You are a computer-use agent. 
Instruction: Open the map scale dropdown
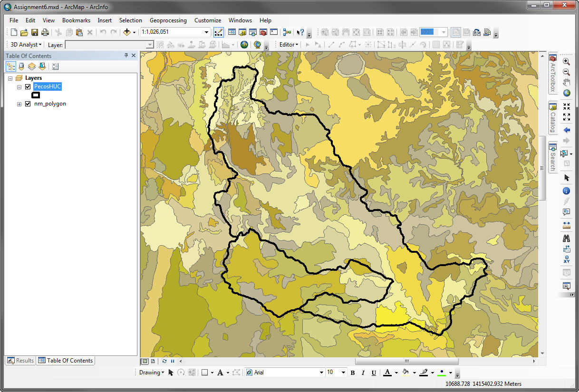(x=207, y=32)
